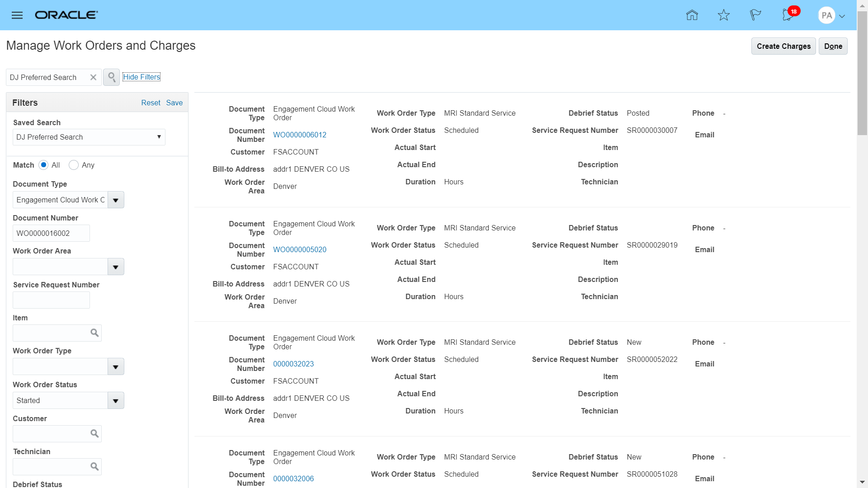Select the Match Any radio button
The width and height of the screenshot is (868, 488).
(74, 165)
